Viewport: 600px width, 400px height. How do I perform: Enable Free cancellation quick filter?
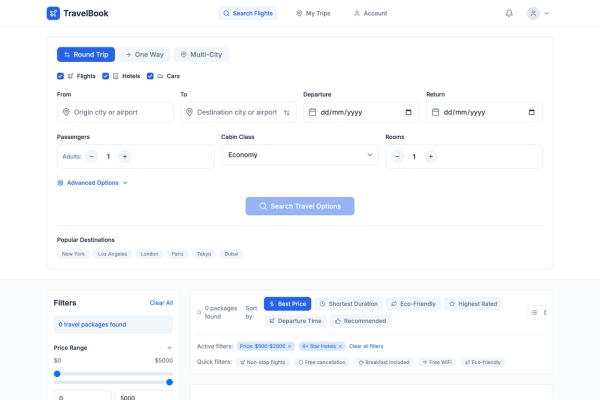coord(322,362)
